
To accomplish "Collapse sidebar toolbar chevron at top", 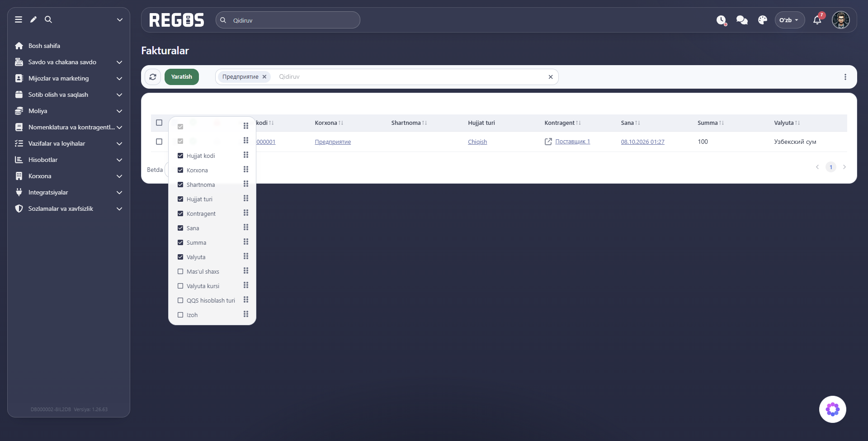I will 120,19.
